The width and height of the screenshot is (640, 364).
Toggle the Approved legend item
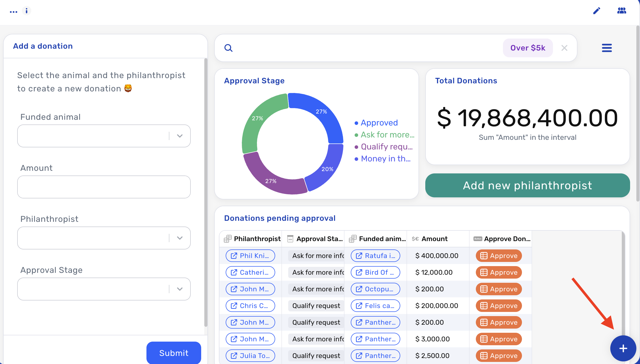click(376, 123)
